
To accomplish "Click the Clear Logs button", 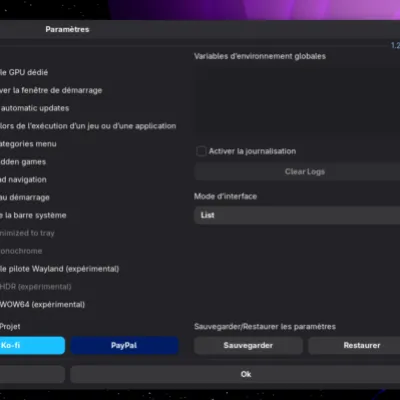I will coord(297,172).
